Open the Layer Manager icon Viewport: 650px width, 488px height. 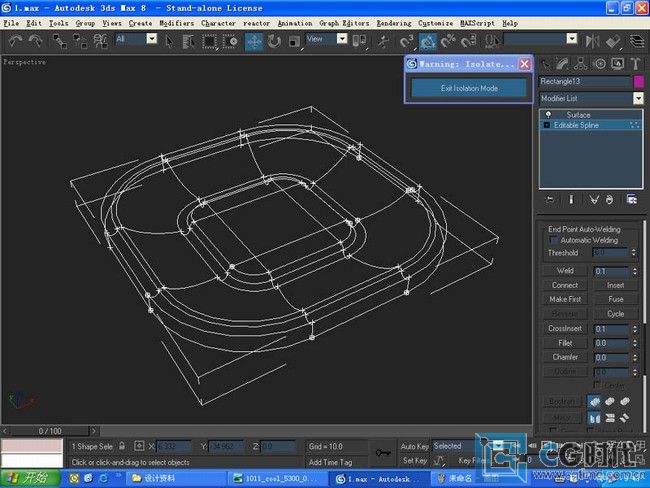point(637,41)
